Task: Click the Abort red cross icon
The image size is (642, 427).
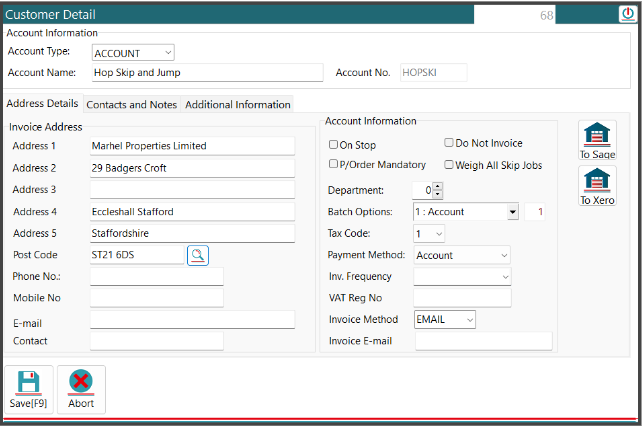Action: point(81,382)
